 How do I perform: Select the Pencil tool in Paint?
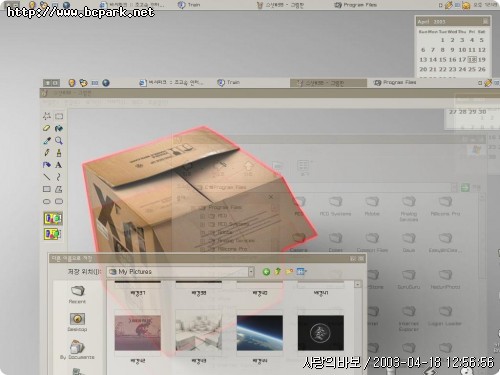pyautogui.click(x=47, y=153)
